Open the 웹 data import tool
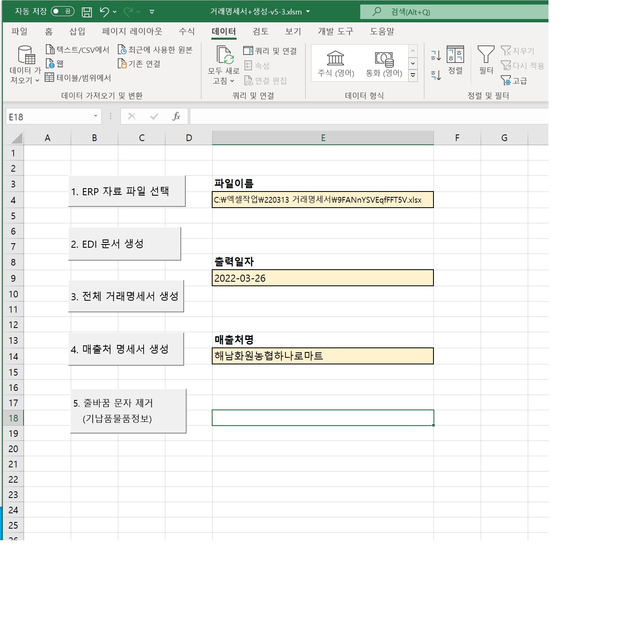 [x=55, y=64]
